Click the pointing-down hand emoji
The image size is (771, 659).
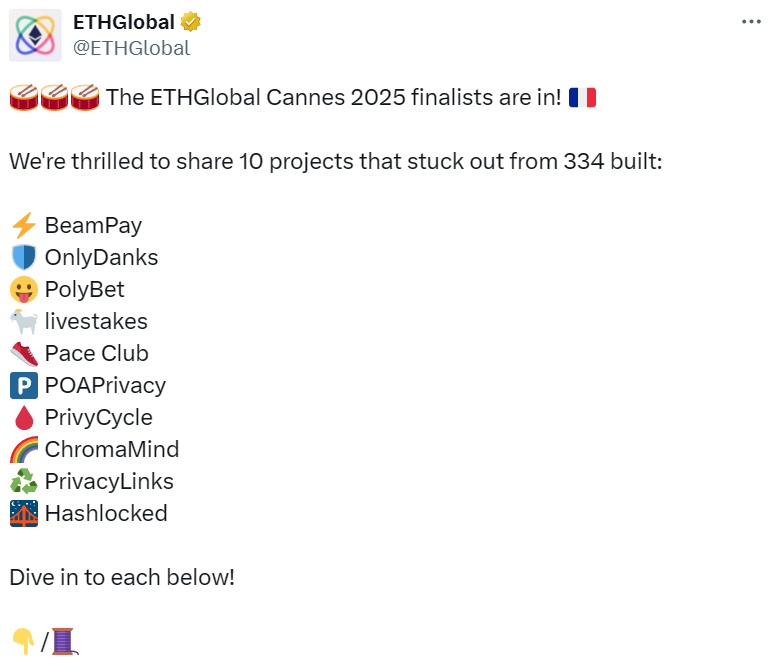point(23,641)
